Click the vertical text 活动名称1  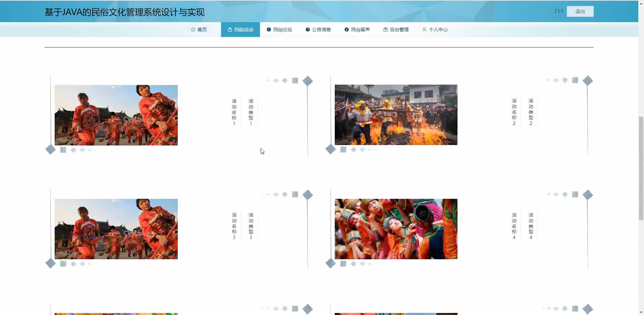(x=234, y=112)
